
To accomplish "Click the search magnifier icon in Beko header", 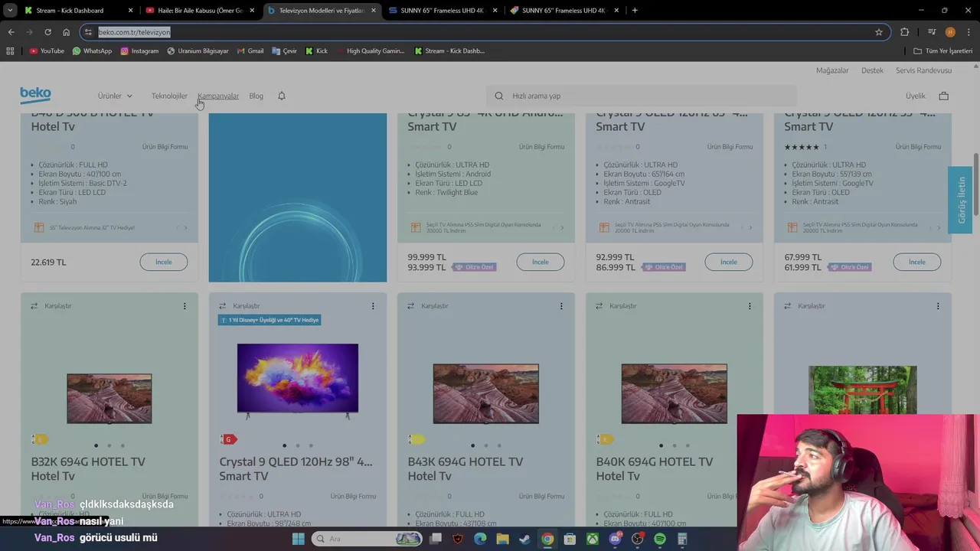I will 499,96.
